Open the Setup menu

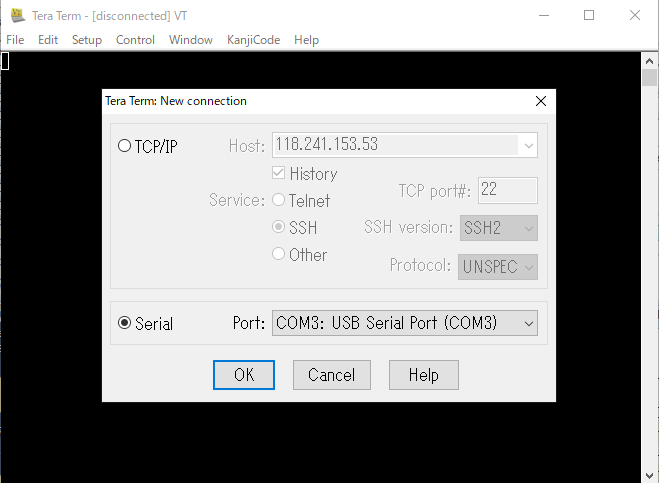coord(87,40)
